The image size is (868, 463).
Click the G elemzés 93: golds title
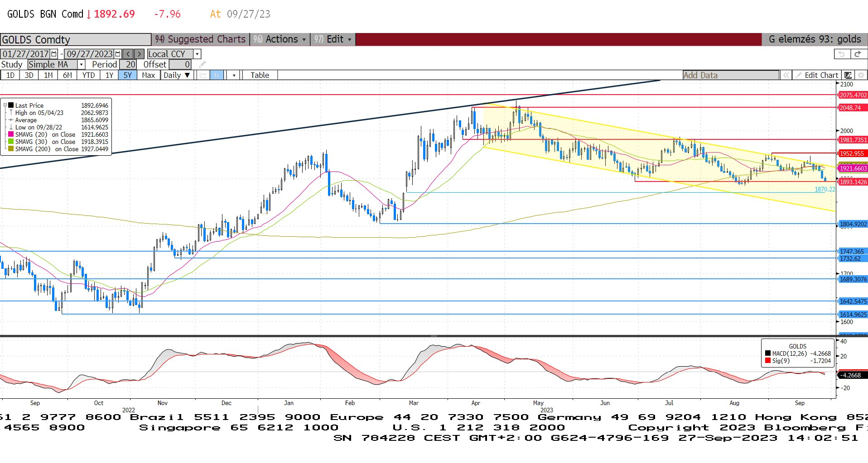tap(815, 39)
